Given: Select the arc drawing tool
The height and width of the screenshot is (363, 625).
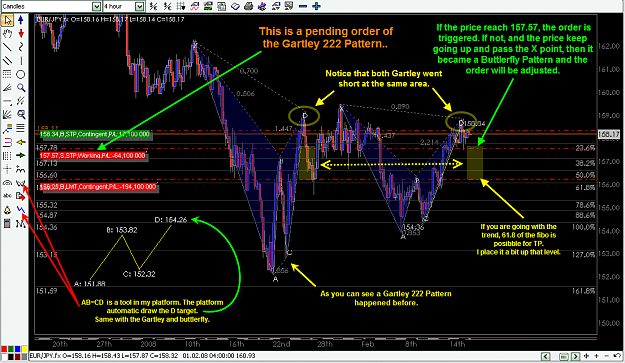Looking at the screenshot, I should click(x=7, y=182).
